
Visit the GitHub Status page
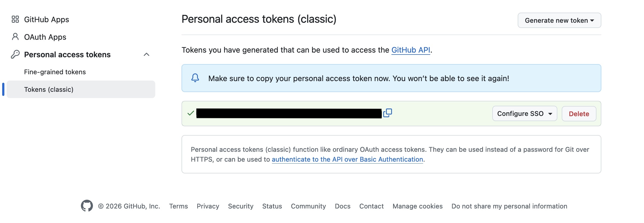point(272,206)
